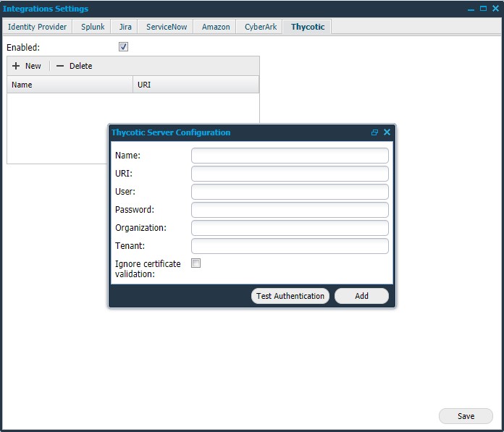This screenshot has width=504, height=432.
Task: Minimize the Integrations Settings window
Action: 471,9
